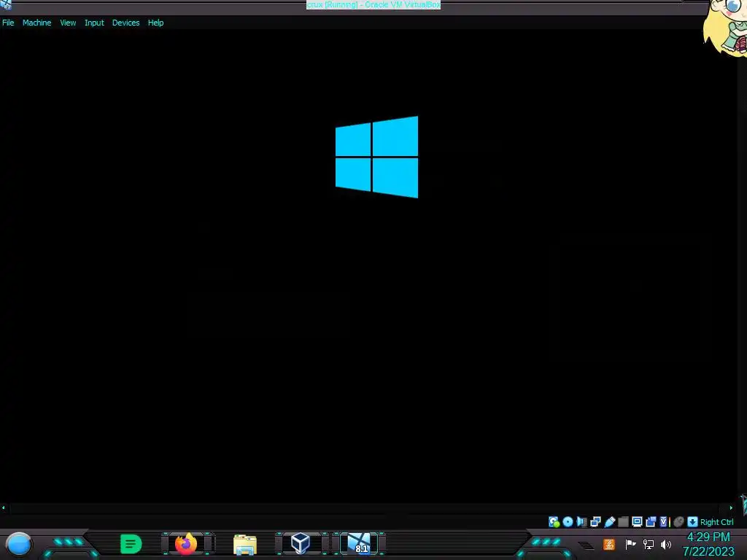
Task: Click the shared folders indicator
Action: click(623, 522)
